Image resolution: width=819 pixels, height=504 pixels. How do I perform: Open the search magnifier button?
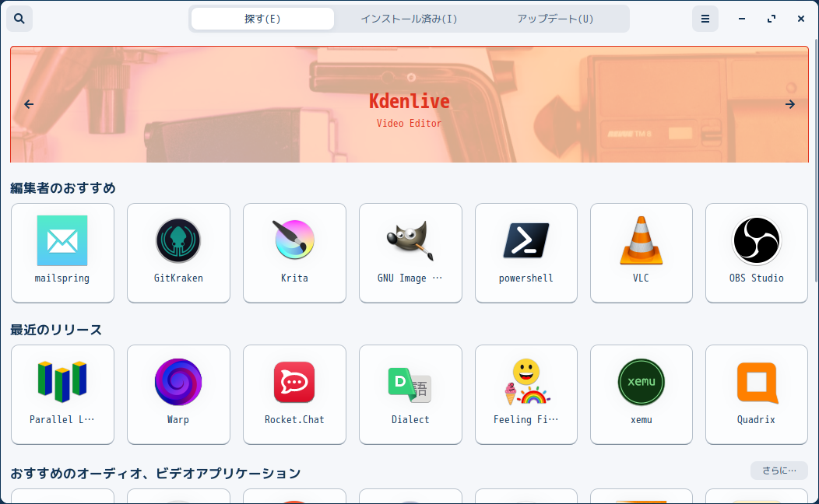(x=19, y=19)
